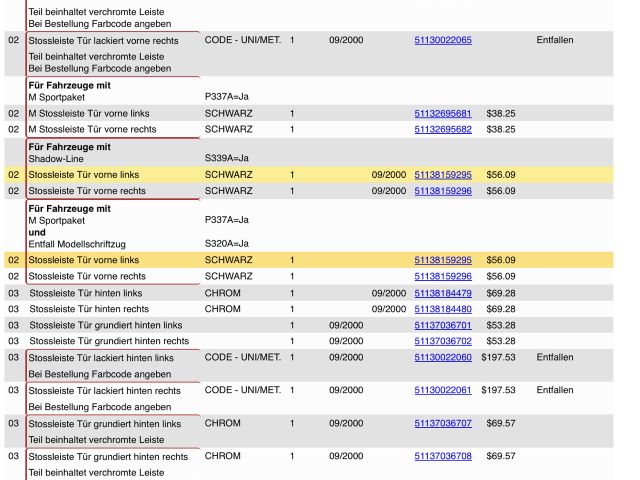Open part number 51138184480
Viewport: 640px width, 480px height.
(x=443, y=309)
